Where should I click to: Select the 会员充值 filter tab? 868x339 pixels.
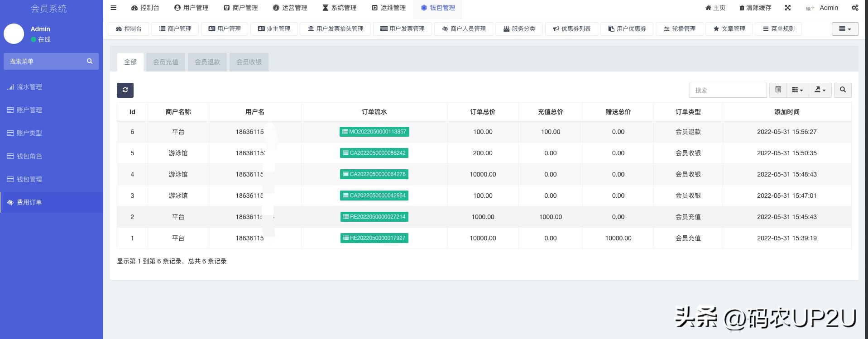coord(166,62)
